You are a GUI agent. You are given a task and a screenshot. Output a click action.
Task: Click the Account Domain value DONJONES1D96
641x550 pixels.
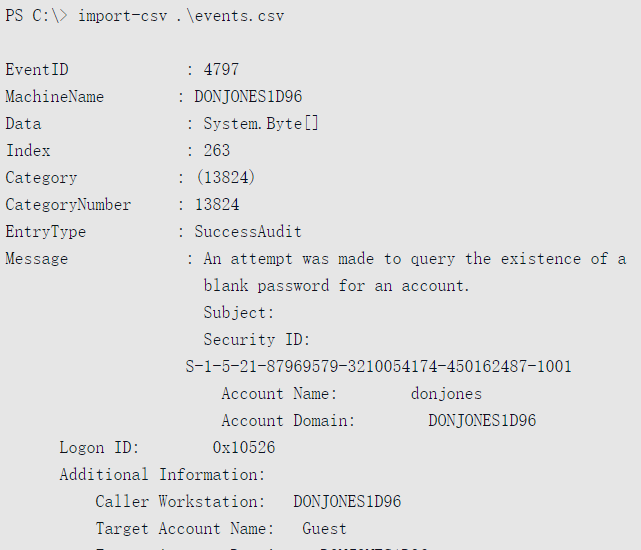click(482, 421)
